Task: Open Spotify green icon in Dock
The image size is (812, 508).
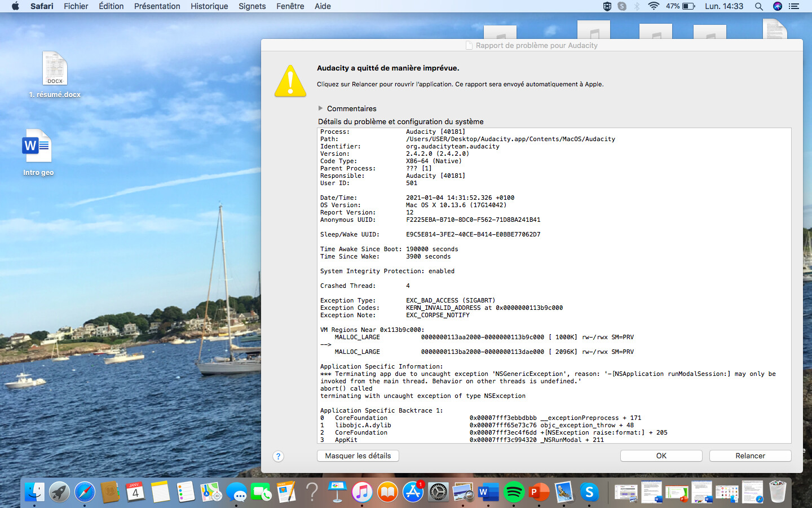Action: coord(514,492)
